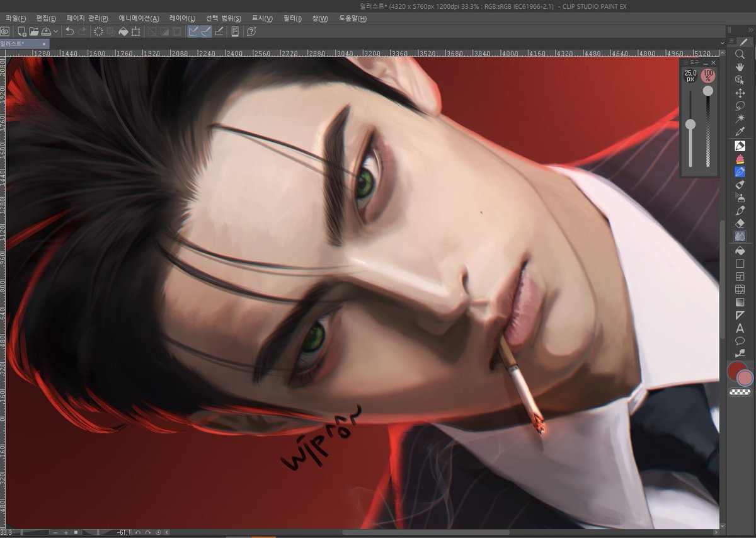Screen dimensions: 756x538
Task: Click the Fill bucket icon in command bar
Action: pos(123,31)
